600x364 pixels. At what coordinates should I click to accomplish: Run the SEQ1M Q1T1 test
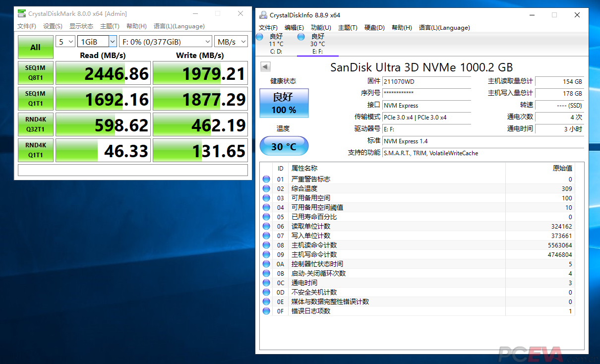[36, 99]
